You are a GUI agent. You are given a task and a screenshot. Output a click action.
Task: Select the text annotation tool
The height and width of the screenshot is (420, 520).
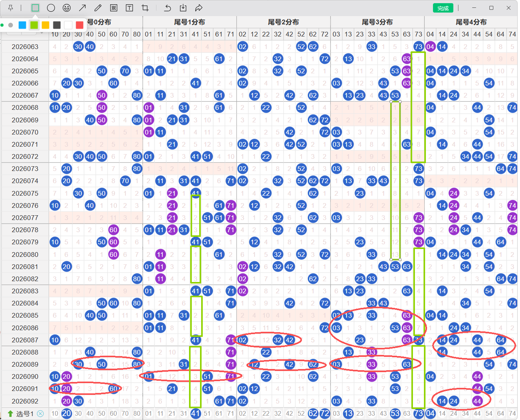(x=129, y=8)
